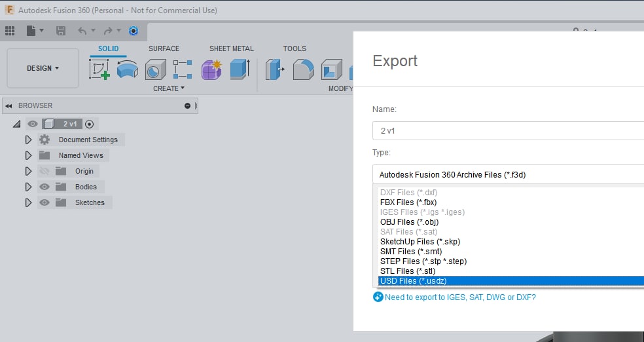Viewport: 644px width, 342px height.
Task: Open the Design workspace dropdown
Action: click(x=43, y=68)
